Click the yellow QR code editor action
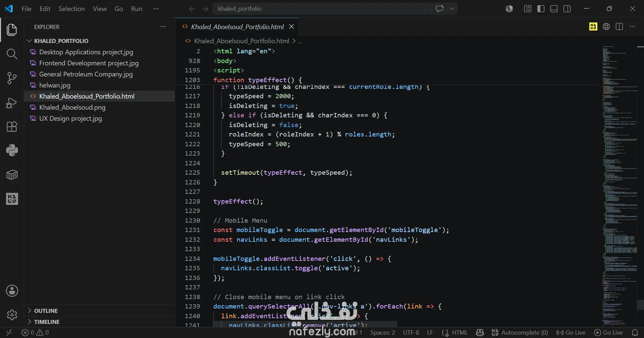Image resolution: width=644 pixels, height=338 pixels. 593,26
